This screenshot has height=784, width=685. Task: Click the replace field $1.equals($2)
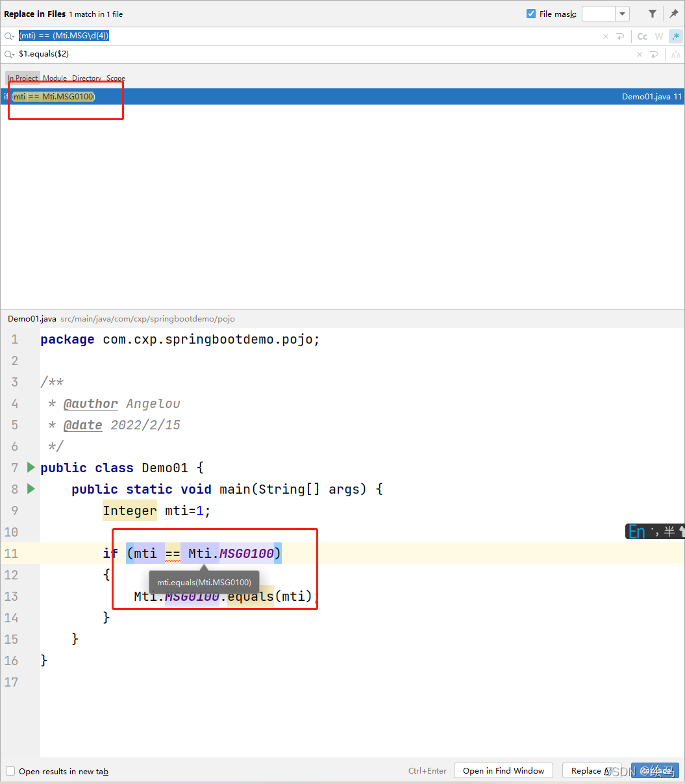tap(325, 55)
